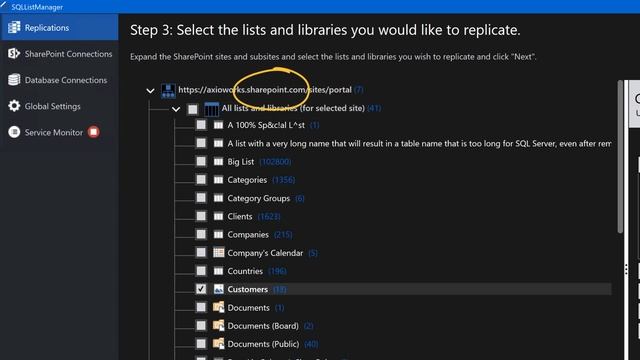This screenshot has height=360, width=640.
Task: Select the Documents (Public) row label
Action: click(x=263, y=344)
